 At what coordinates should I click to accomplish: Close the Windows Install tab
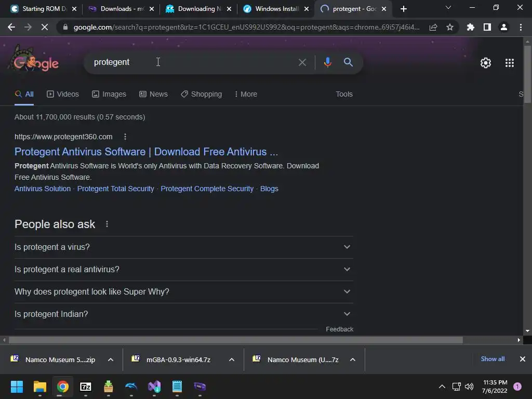[x=307, y=9]
